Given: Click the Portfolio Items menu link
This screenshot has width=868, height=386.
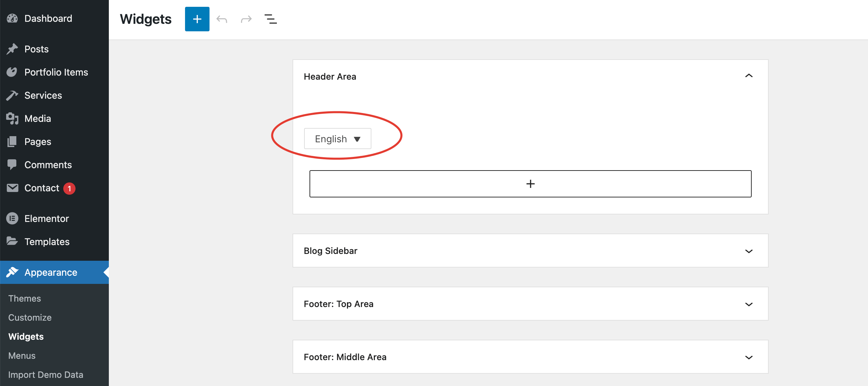Looking at the screenshot, I should 56,72.
